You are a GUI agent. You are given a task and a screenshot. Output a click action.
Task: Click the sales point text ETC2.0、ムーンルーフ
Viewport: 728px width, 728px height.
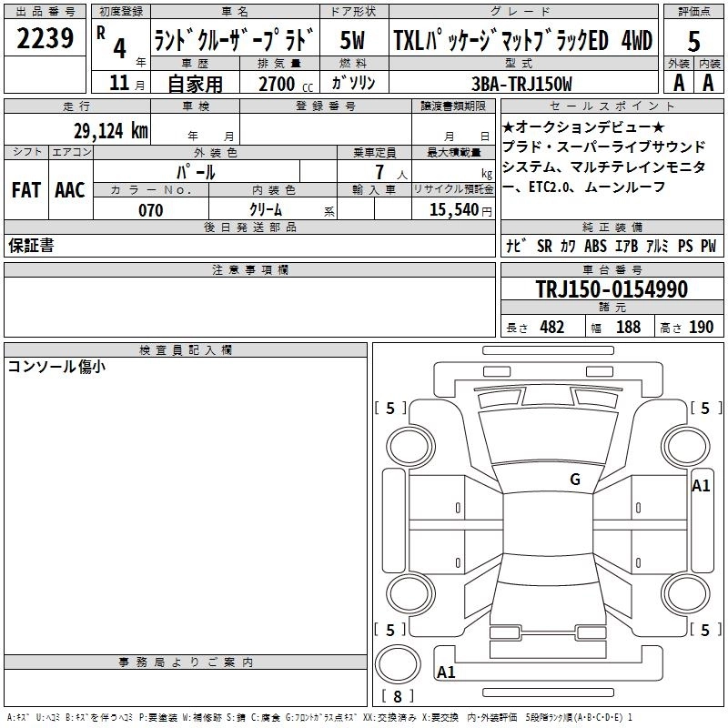597,187
